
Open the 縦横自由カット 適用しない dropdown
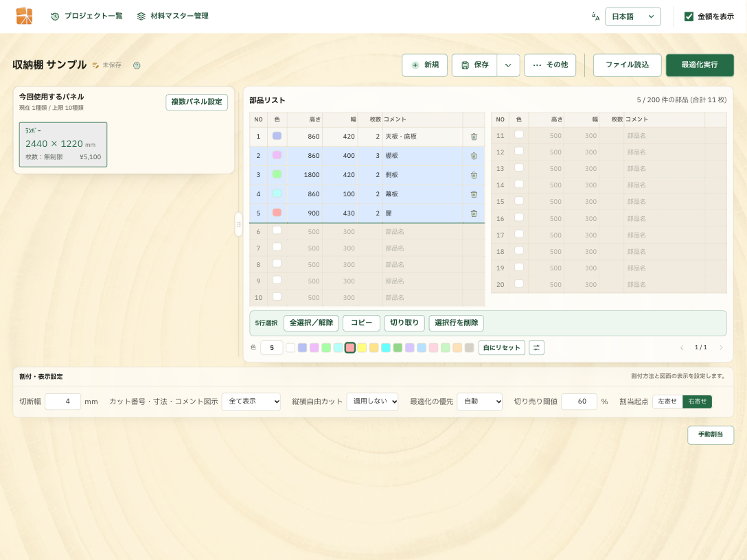[373, 401]
